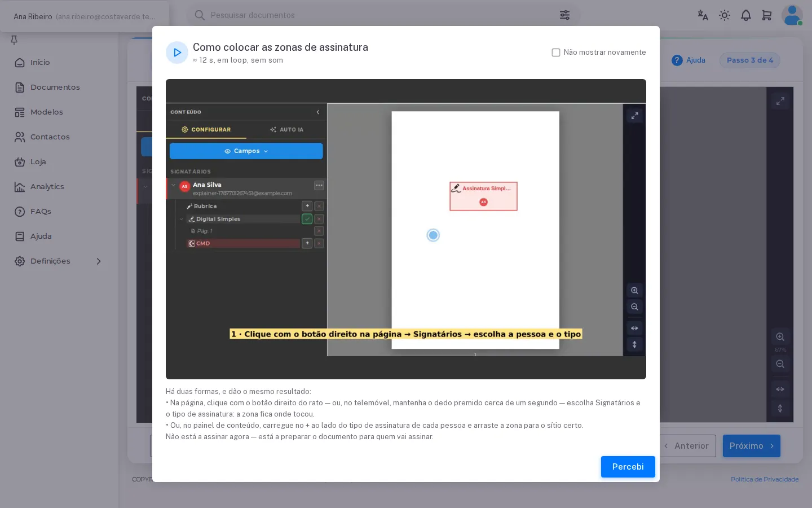Open the shopping cart icon
Screen dimensions: 812x508
click(767, 15)
